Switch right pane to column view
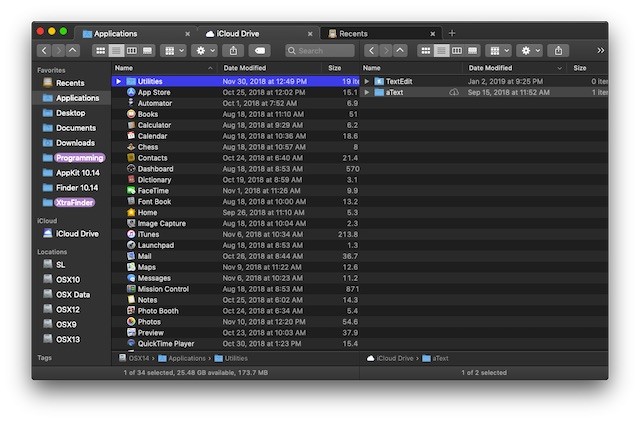The height and width of the screenshot is (422, 640). 457,51
